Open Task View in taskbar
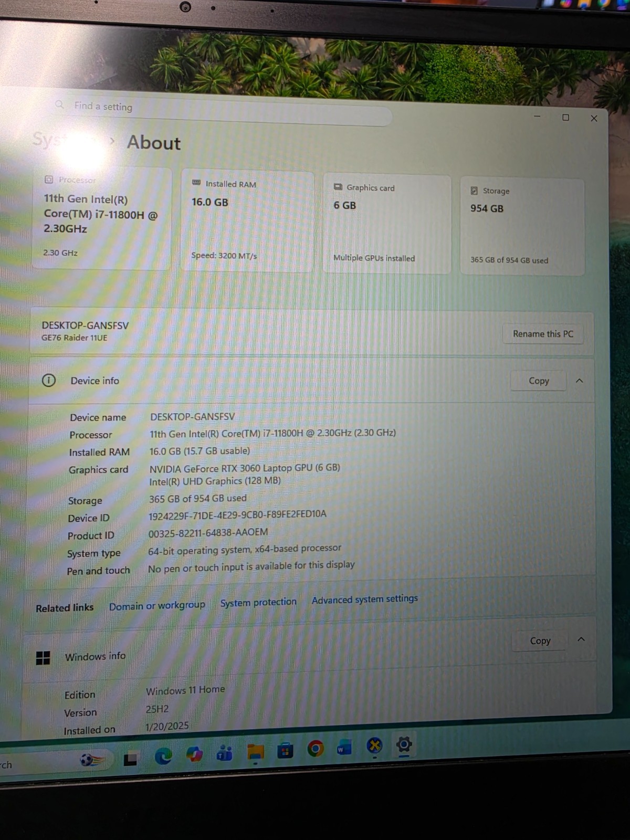The width and height of the screenshot is (630, 840). coord(130,759)
